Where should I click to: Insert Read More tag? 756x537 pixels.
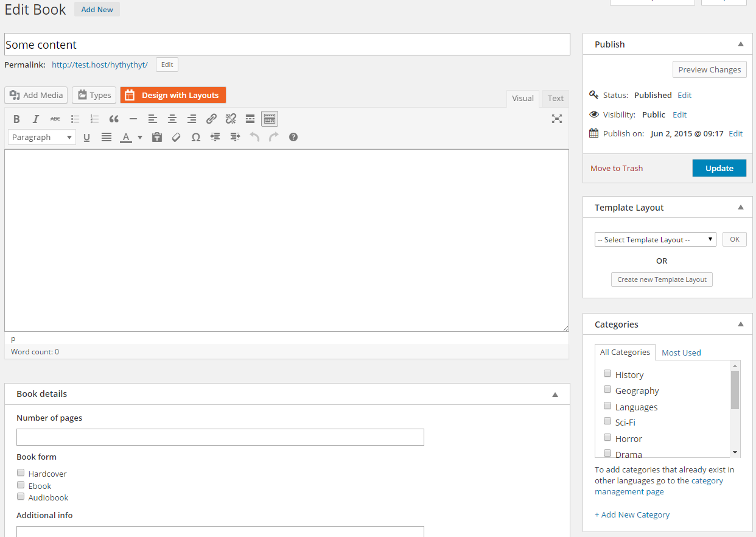tap(250, 119)
